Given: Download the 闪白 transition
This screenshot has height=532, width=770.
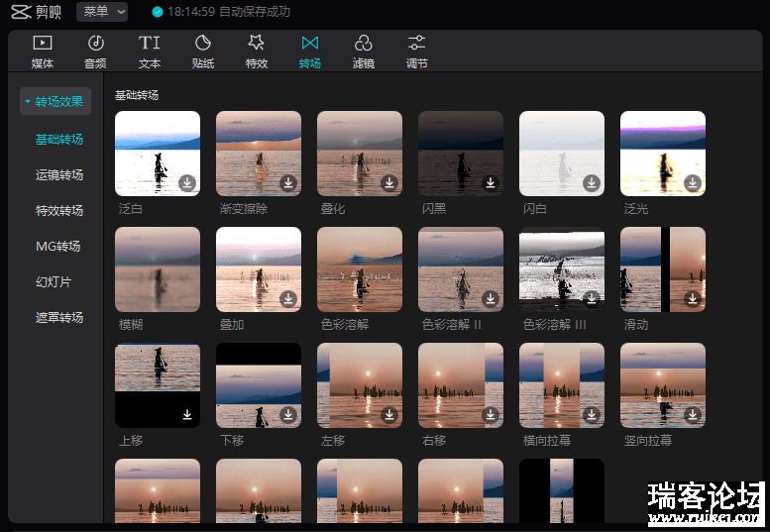Looking at the screenshot, I should (x=592, y=183).
